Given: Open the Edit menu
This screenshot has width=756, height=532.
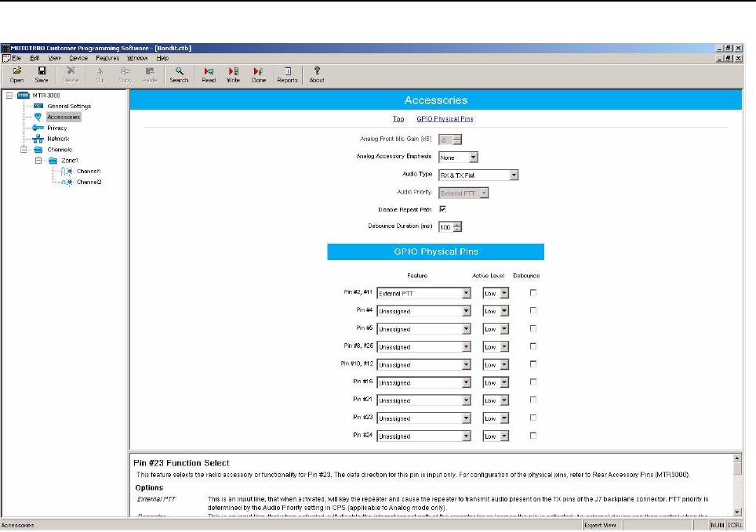Looking at the screenshot, I should (x=35, y=58).
